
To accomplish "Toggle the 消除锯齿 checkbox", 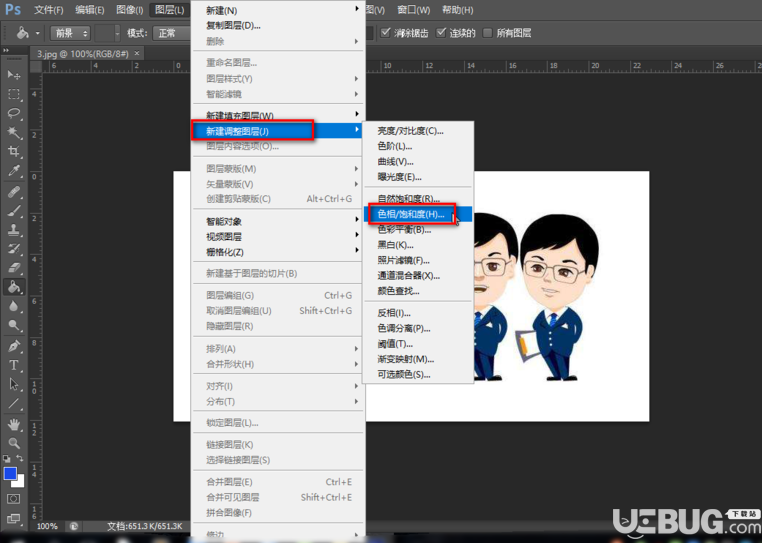I will (386, 33).
